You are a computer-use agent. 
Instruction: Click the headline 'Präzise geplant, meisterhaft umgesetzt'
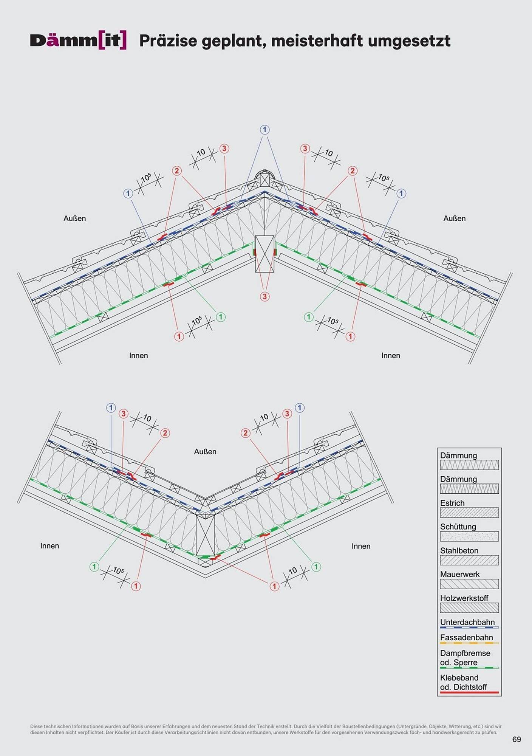(295, 41)
